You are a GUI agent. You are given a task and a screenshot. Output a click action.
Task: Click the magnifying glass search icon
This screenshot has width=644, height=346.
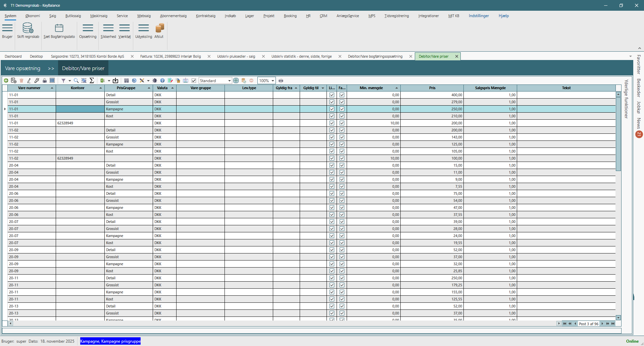pyautogui.click(x=76, y=80)
